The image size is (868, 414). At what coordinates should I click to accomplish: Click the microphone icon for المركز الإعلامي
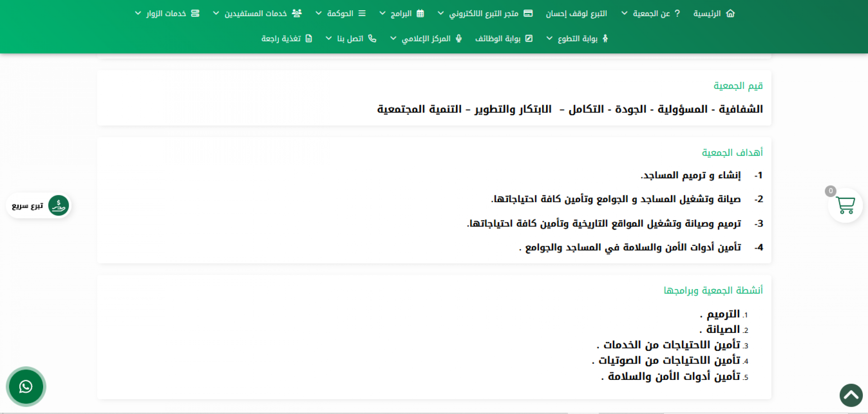pyautogui.click(x=459, y=38)
